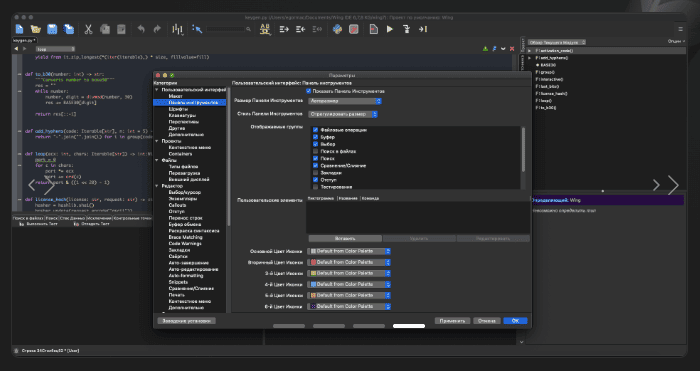700x371 pixels.
Task: Click the AB find-and-replace icon
Action: click(x=265, y=29)
